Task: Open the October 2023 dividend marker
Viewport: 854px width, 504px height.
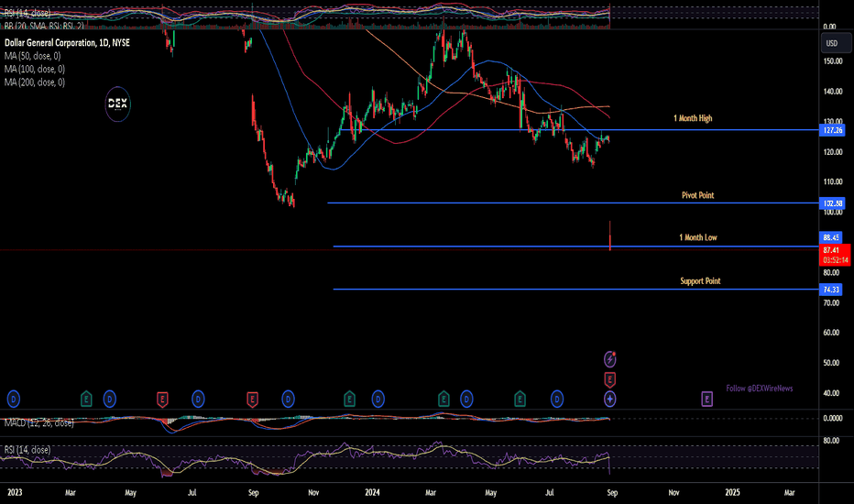Action: point(288,400)
